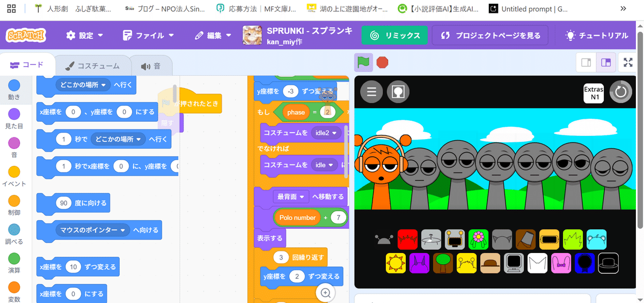Enter full screen stage mode

point(628,62)
